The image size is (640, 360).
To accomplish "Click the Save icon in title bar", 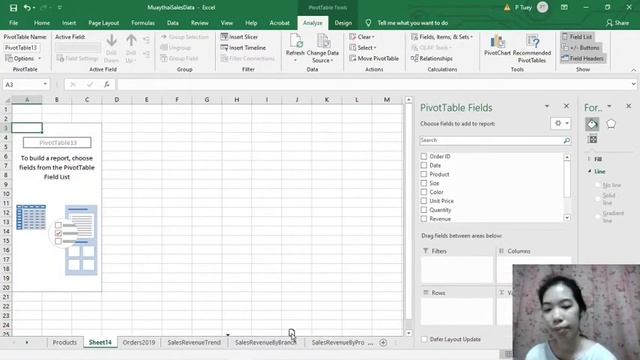I will pos(13,7).
